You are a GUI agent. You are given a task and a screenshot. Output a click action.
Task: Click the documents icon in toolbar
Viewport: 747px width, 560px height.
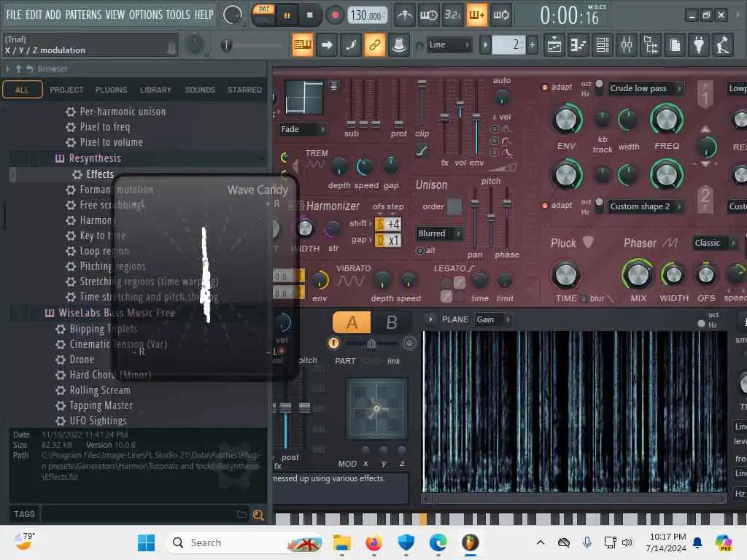click(x=675, y=46)
